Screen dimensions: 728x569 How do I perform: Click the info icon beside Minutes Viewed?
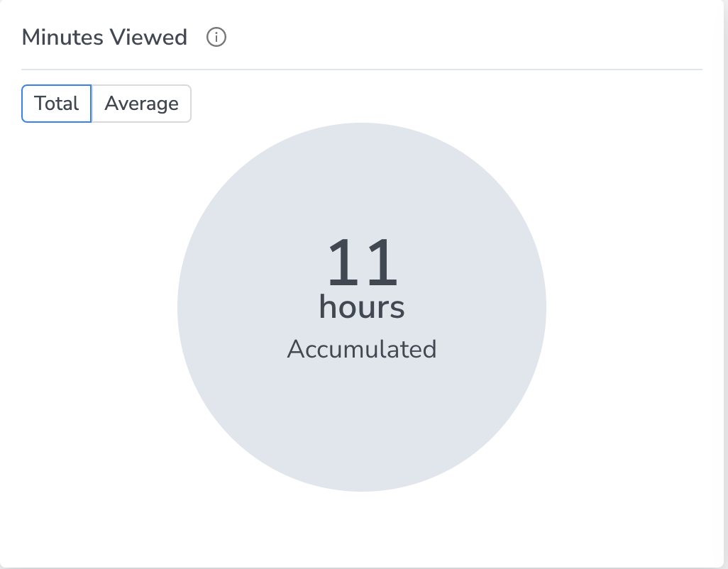click(216, 37)
